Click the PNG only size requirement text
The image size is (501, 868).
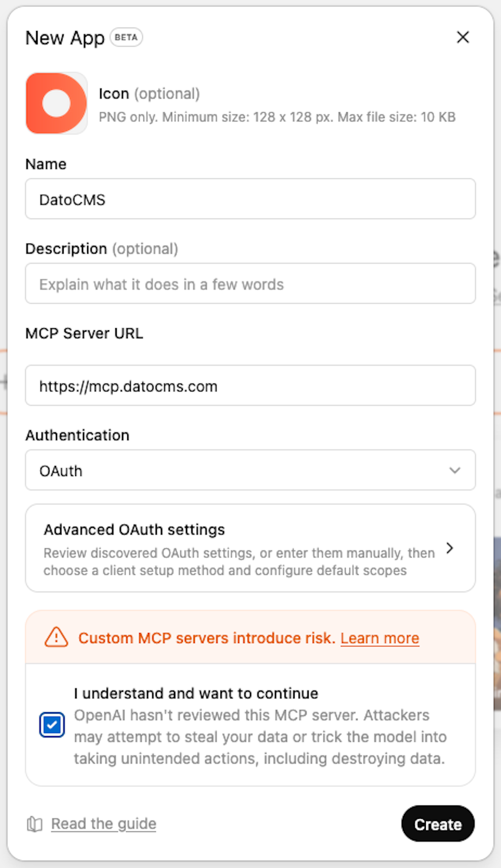click(277, 117)
